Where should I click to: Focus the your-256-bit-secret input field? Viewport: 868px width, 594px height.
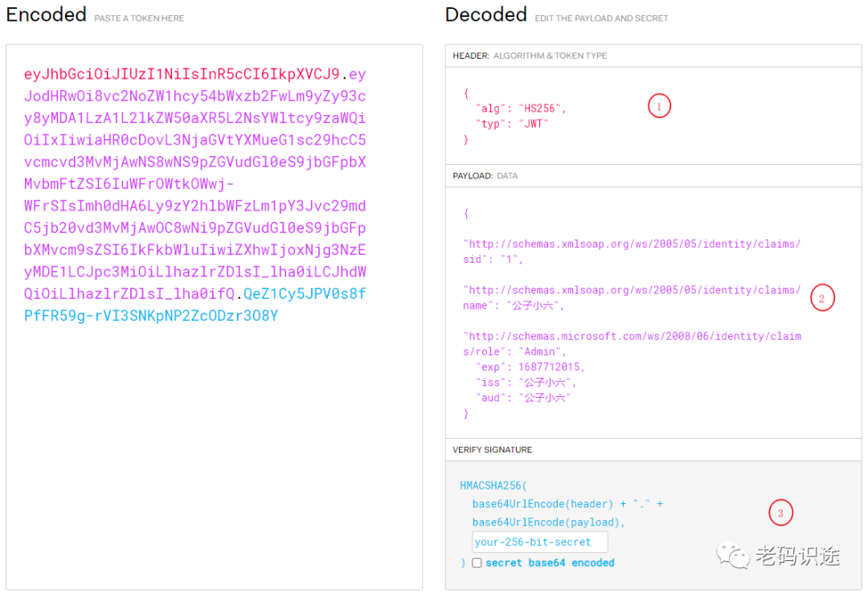[539, 542]
